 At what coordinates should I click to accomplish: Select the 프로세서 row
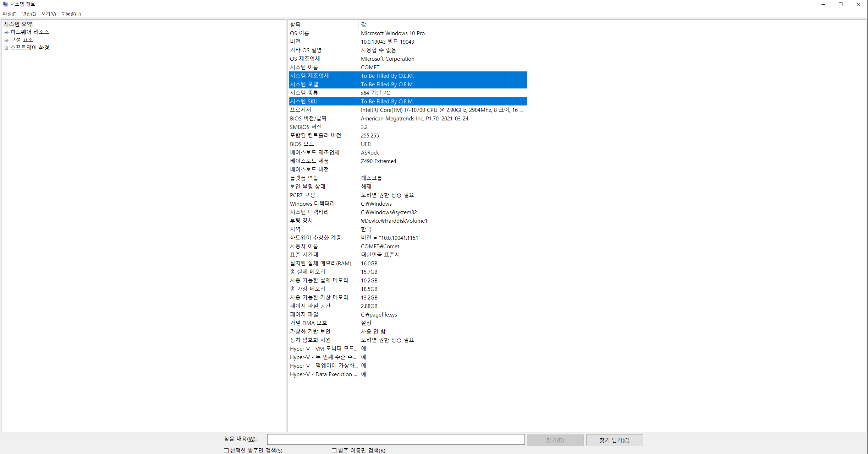coord(408,110)
